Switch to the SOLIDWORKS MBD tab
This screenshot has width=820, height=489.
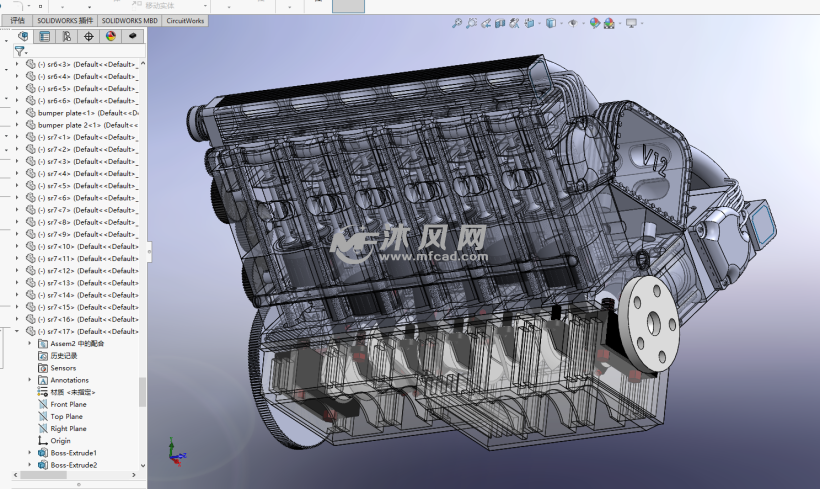pyautogui.click(x=129, y=19)
